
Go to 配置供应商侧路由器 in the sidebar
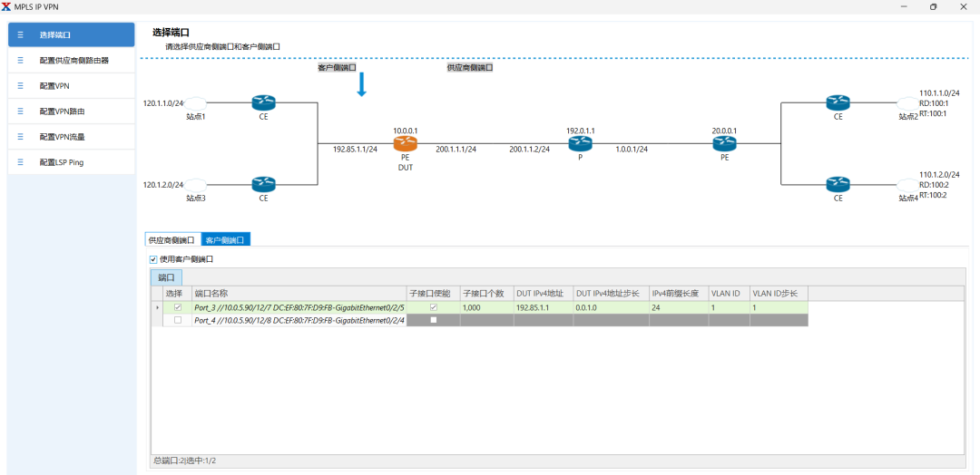[x=73, y=61]
